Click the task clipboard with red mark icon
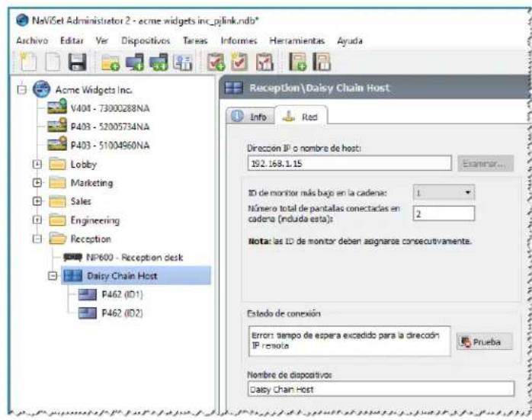The height and width of the screenshot is (420, 532). pyautogui.click(x=264, y=62)
